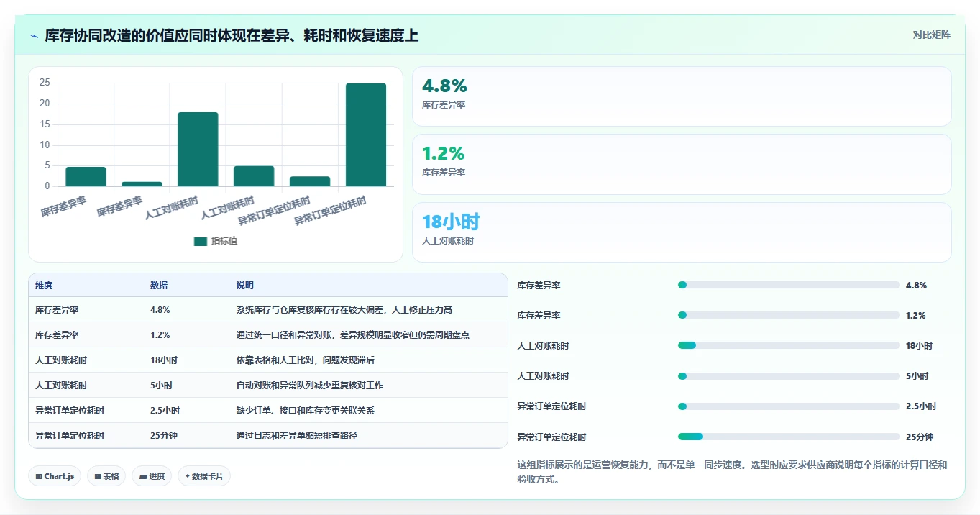
Task: Click the 维度 column header
Action: pos(44,286)
